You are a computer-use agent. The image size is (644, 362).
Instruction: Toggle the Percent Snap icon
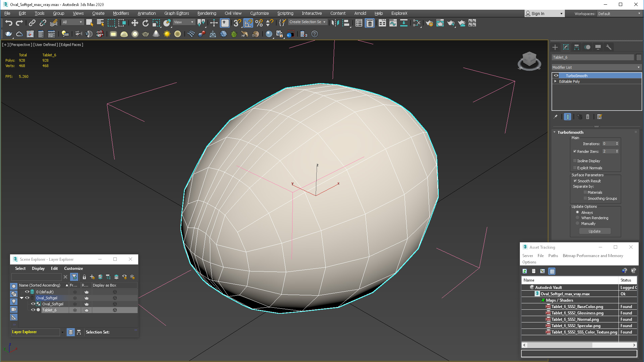(259, 23)
